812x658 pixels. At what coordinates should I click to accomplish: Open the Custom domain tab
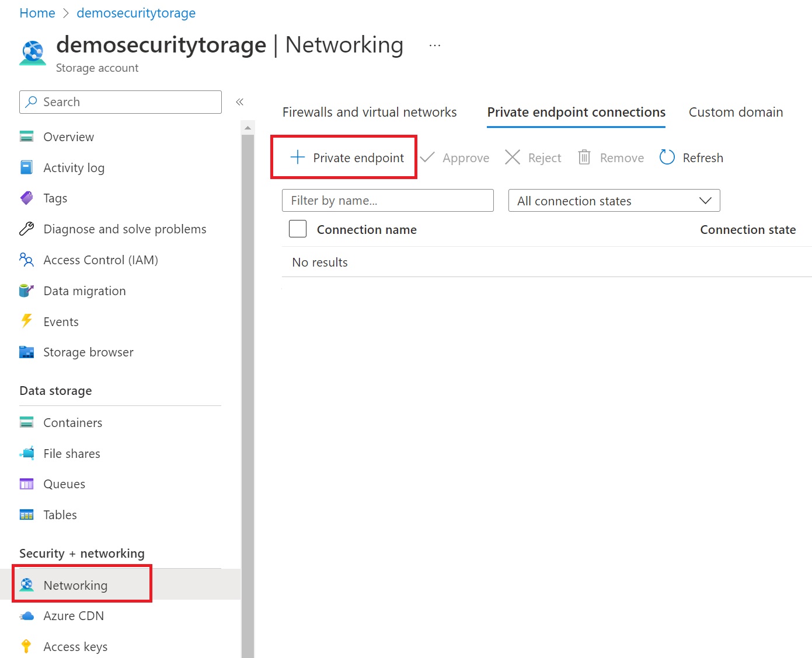736,112
